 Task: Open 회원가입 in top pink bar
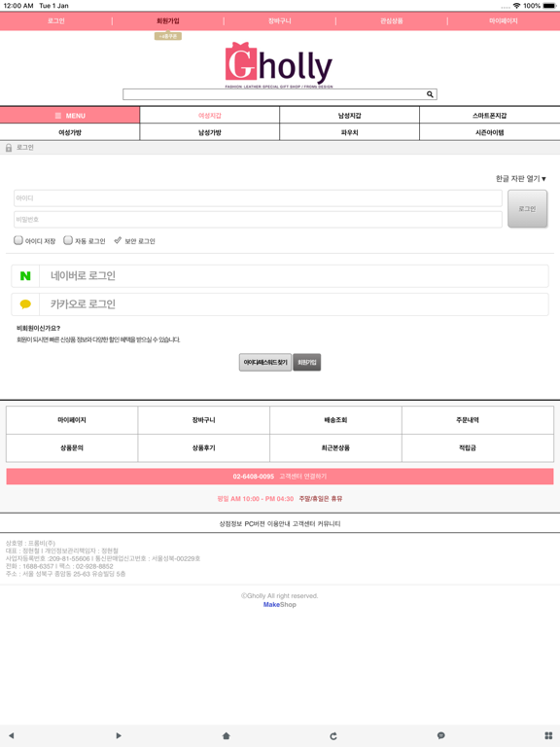click(x=167, y=21)
